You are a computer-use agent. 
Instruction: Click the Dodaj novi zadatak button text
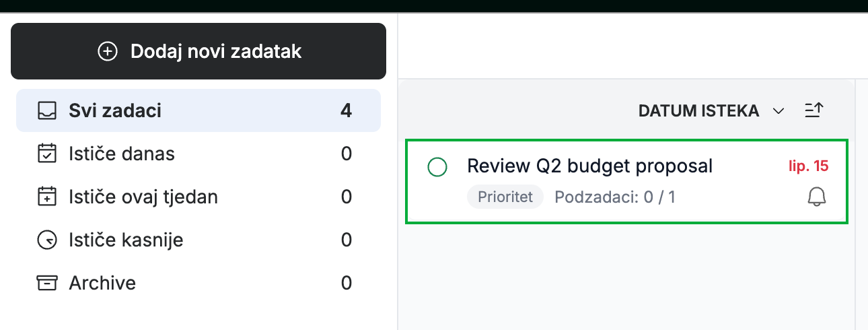point(216,51)
